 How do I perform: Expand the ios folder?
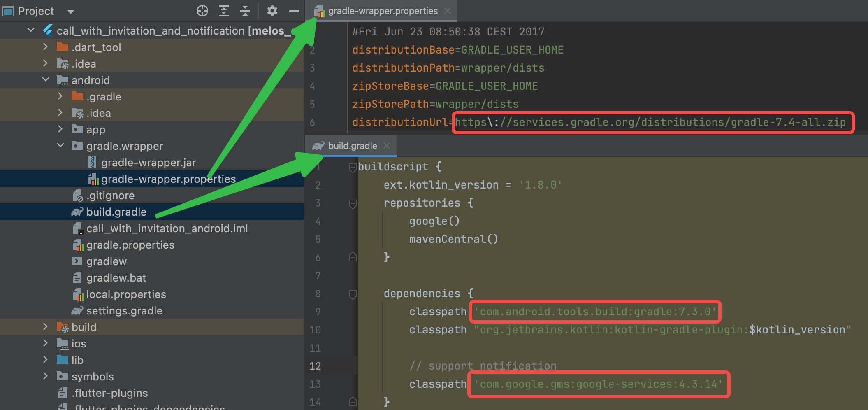pos(45,343)
